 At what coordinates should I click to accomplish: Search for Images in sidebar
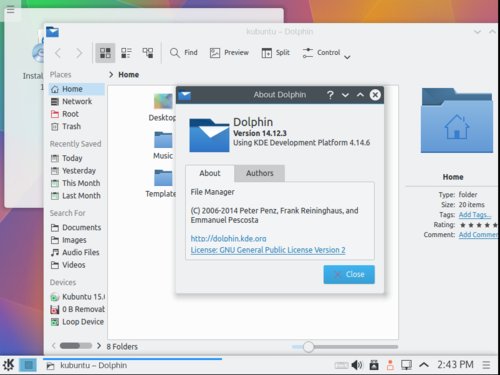[x=77, y=240]
